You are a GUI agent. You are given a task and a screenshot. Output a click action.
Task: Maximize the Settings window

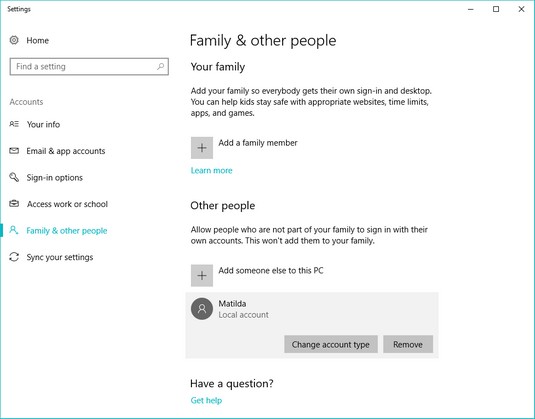click(x=496, y=9)
